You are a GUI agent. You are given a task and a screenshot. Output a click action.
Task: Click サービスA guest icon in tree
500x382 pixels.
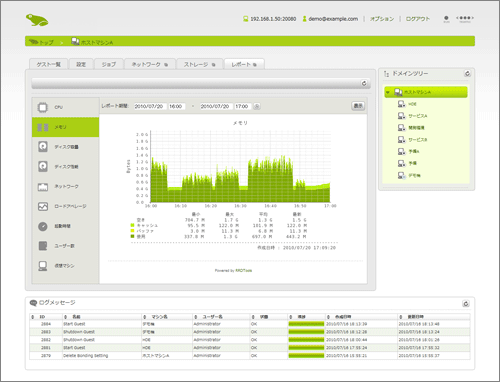pyautogui.click(x=401, y=116)
